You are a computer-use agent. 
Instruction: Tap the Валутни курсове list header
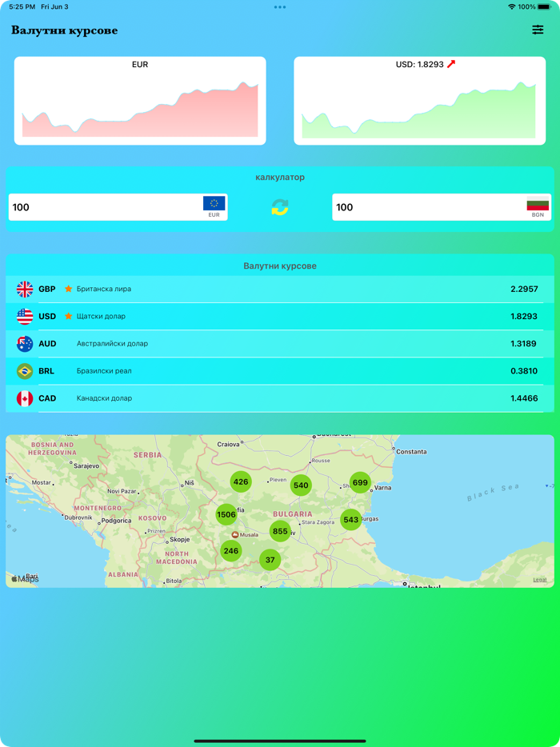280,266
